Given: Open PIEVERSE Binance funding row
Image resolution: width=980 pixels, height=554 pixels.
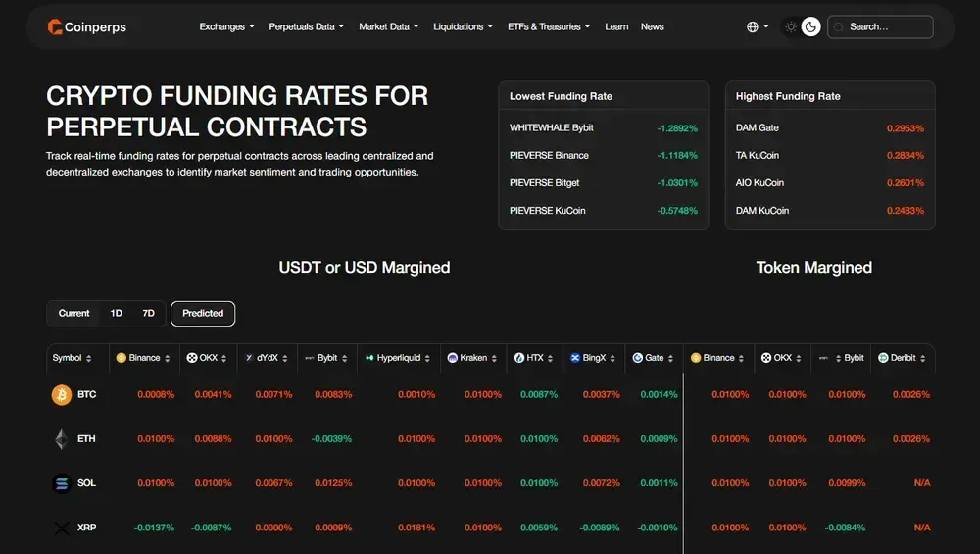Looking at the screenshot, I should 603,155.
